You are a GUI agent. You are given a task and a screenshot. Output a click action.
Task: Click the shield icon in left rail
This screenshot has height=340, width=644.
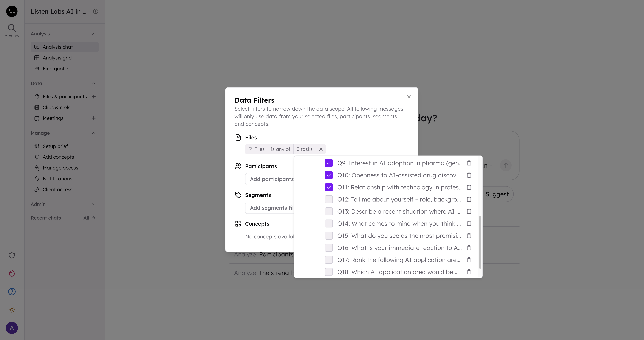[x=12, y=255]
